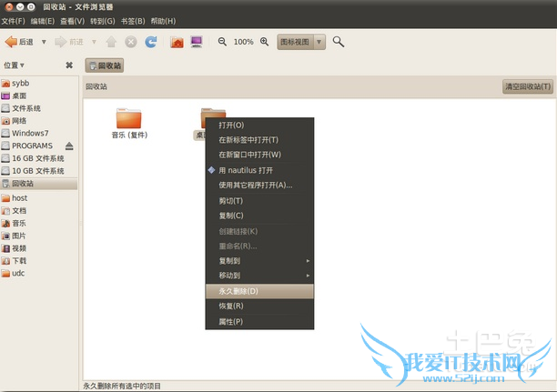This screenshot has height=392, width=557.
Task: Click the Back (后退) arrow icon
Action: tap(11, 42)
